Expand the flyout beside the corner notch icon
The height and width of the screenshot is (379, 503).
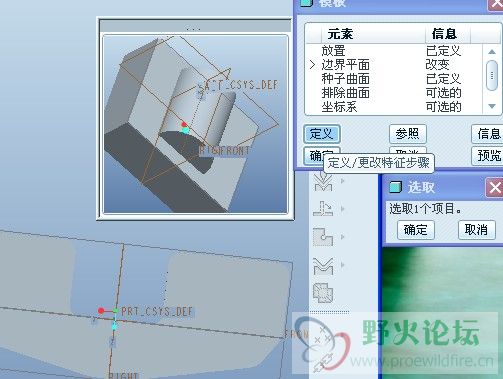coord(342,237)
